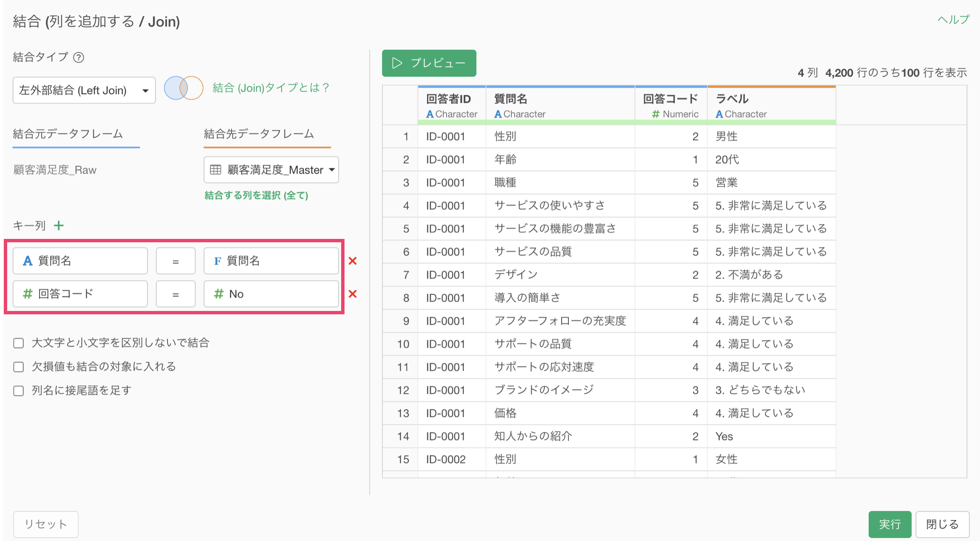Open the No target key column selector
Image resolution: width=980 pixels, height=541 pixels.
pos(271,294)
